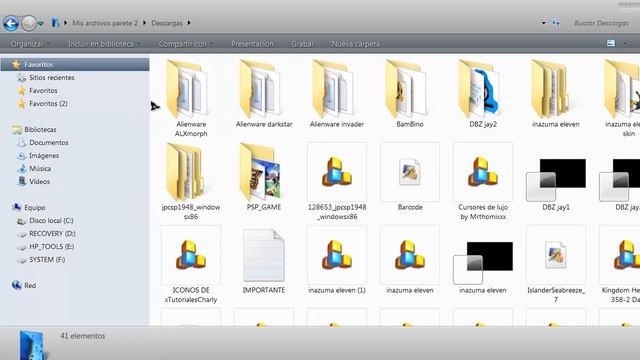This screenshot has height=360, width=640.
Task: Open the RECOVERY (D:) drive
Action: point(52,233)
